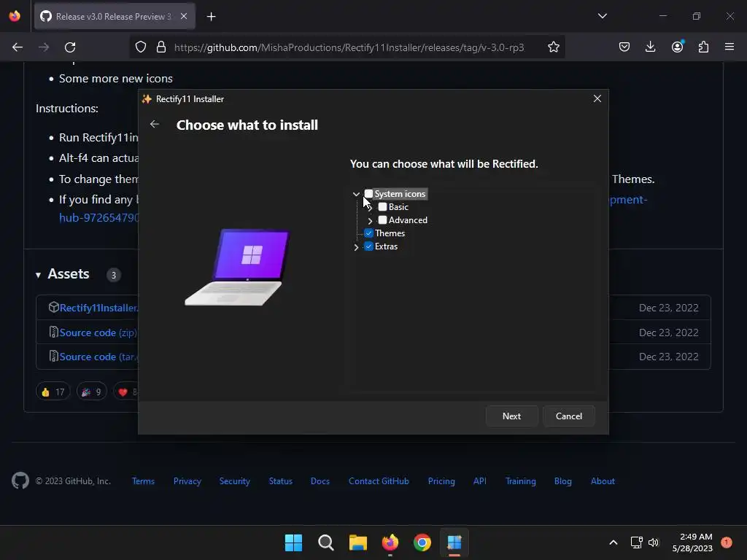Image resolution: width=747 pixels, height=560 pixels.
Task: Download Source code (zip)
Action: (98, 332)
